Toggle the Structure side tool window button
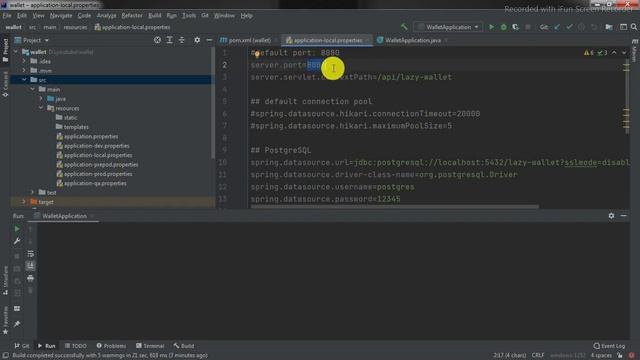The height and width of the screenshot is (360, 640). tap(5, 280)
